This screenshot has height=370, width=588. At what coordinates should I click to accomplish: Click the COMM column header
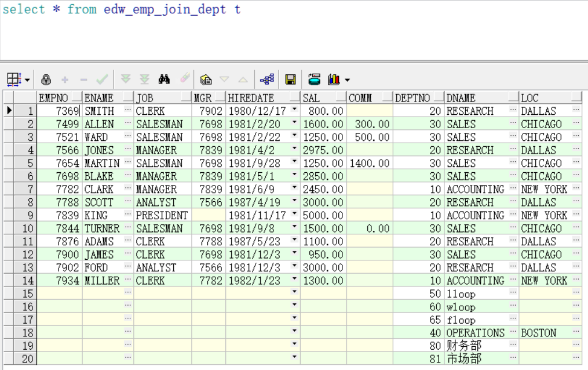coord(370,98)
